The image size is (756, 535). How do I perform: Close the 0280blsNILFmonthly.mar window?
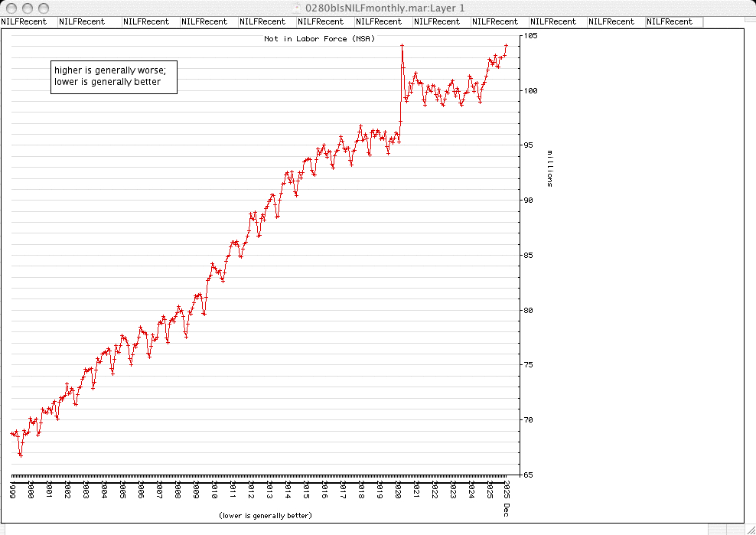click(11, 7)
